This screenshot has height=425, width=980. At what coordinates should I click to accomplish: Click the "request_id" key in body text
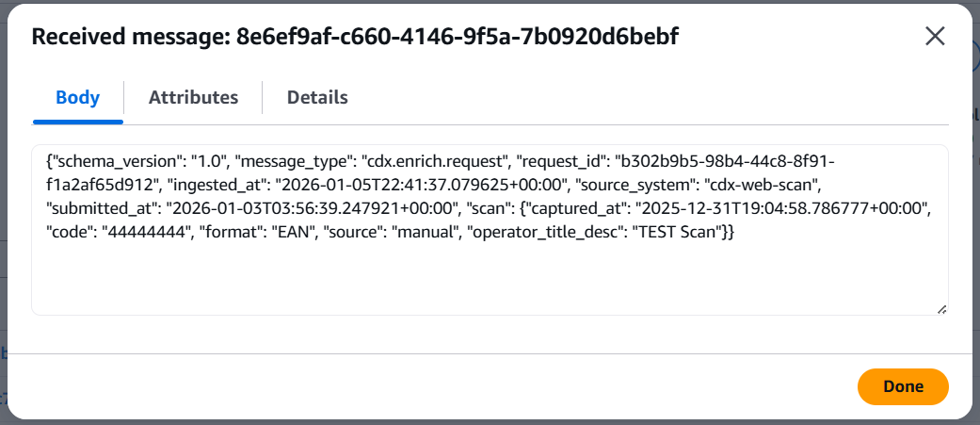point(560,161)
